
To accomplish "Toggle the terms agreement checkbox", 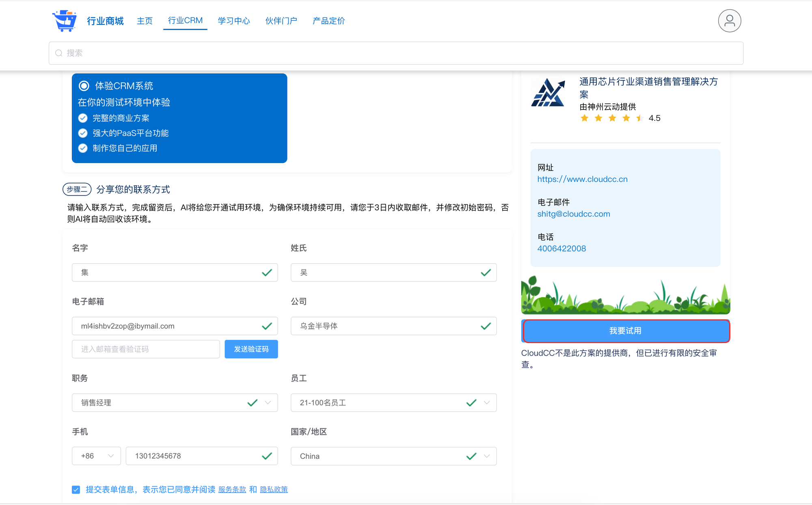I will click(76, 490).
